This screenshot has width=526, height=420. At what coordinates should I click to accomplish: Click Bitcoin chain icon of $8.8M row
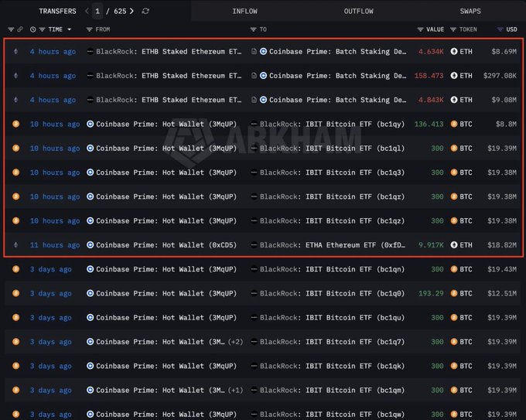(15, 124)
